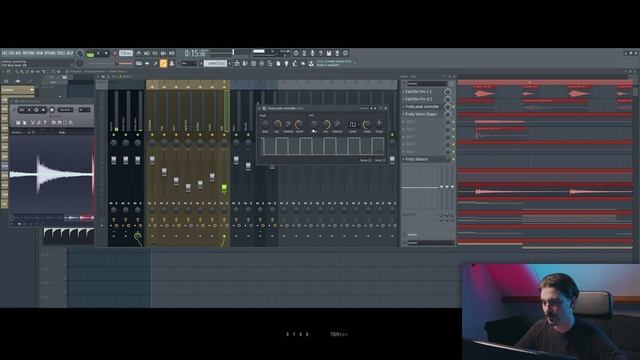The image size is (640, 360).
Task: Adjust FabFilter Pro-C 2 mix level knob
Action: (447, 91)
